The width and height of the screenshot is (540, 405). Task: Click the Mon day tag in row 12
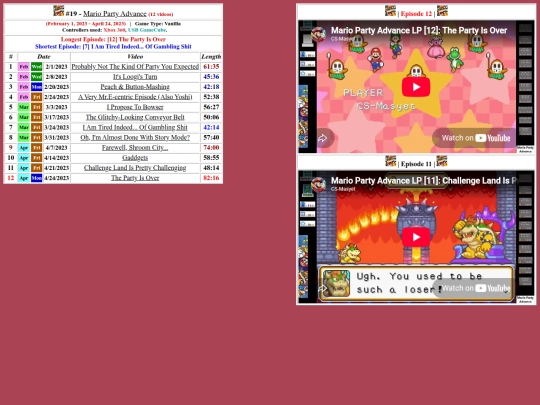(x=37, y=178)
